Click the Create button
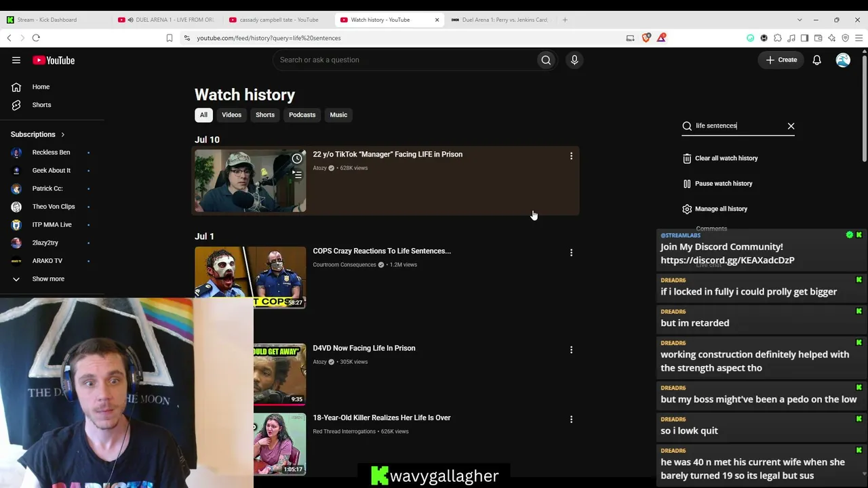Image resolution: width=868 pixels, height=488 pixels. click(x=781, y=60)
